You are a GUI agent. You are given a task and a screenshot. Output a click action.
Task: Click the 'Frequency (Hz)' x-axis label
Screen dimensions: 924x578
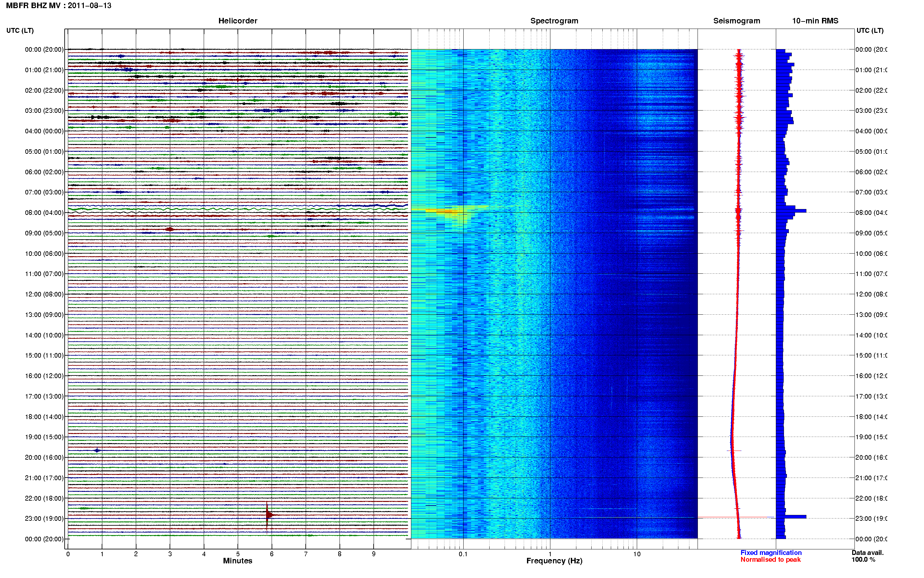(554, 561)
